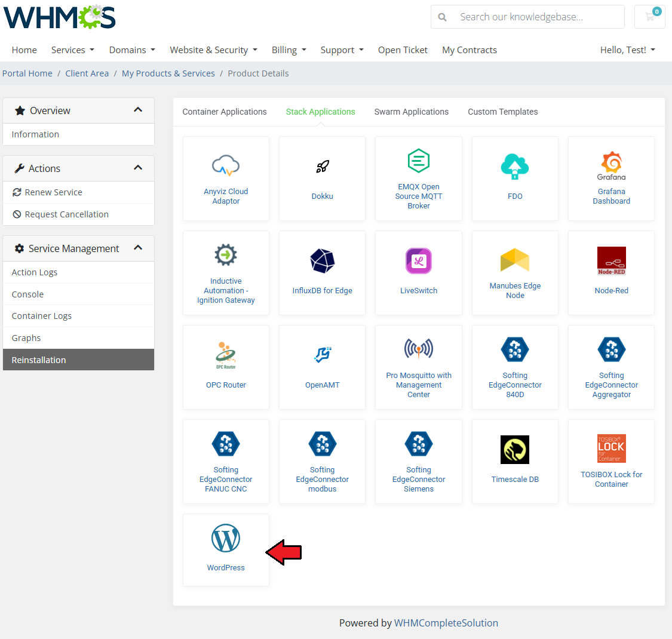
Task: Select the Stack Applications tab
Action: pos(321,112)
